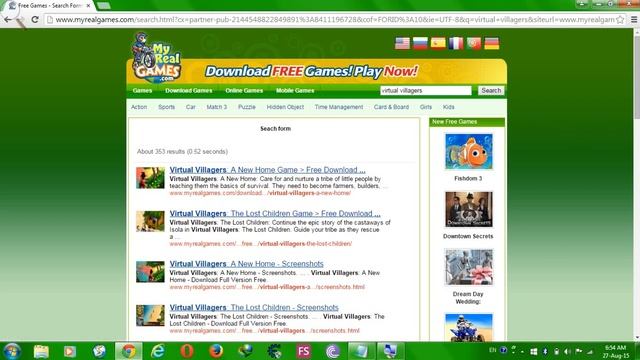
Task: Open Mobile Games menu item
Action: (x=295, y=91)
